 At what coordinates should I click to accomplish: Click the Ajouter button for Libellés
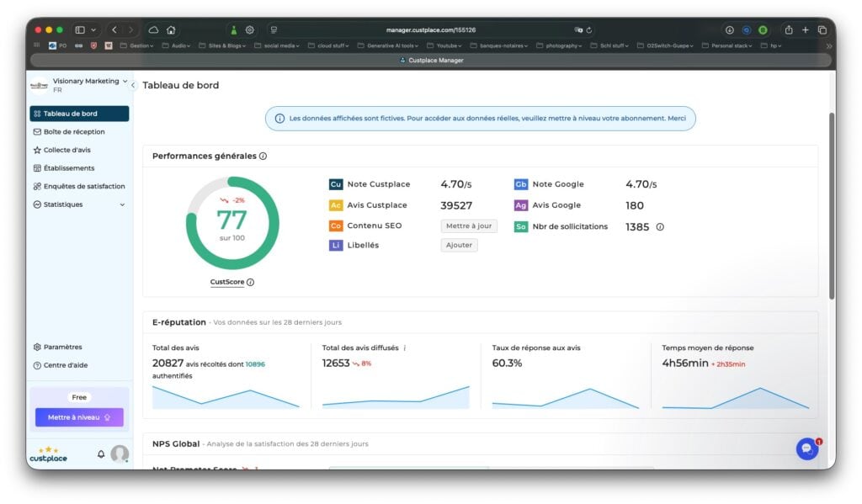coord(459,245)
